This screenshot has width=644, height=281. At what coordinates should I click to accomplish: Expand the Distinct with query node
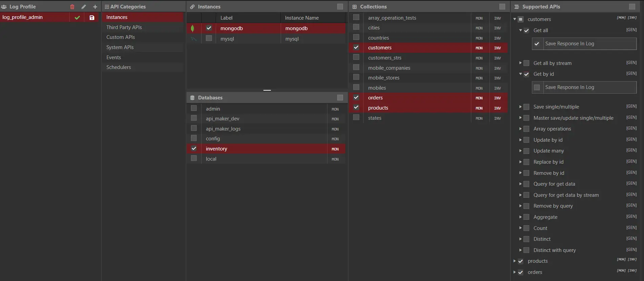click(520, 250)
